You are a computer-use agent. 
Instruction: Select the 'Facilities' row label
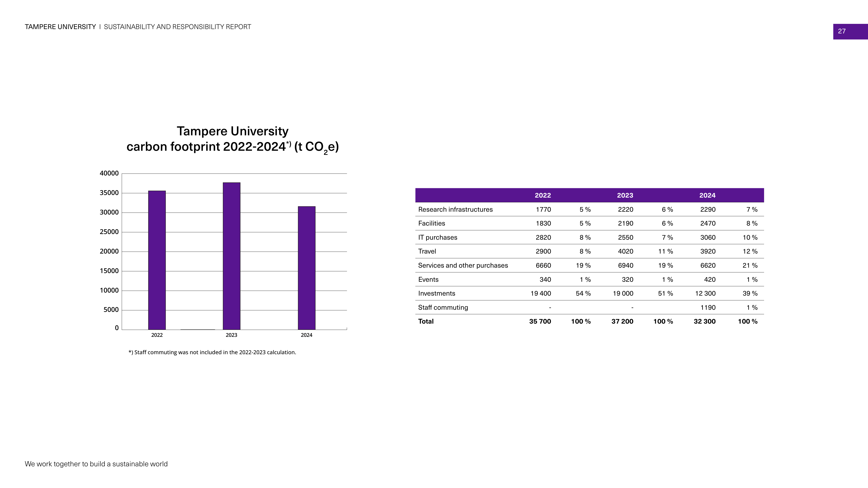click(x=431, y=223)
